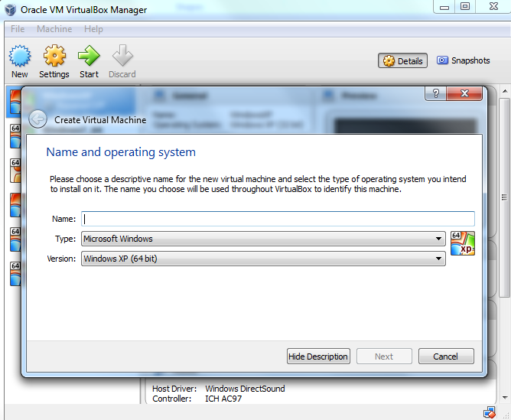Switch to Snapshots view
Image resolution: width=511 pixels, height=420 pixels.
[463, 61]
